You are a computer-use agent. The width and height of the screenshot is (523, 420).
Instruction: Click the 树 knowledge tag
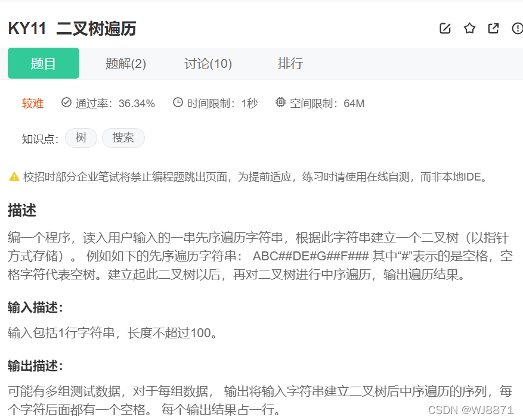(x=81, y=138)
